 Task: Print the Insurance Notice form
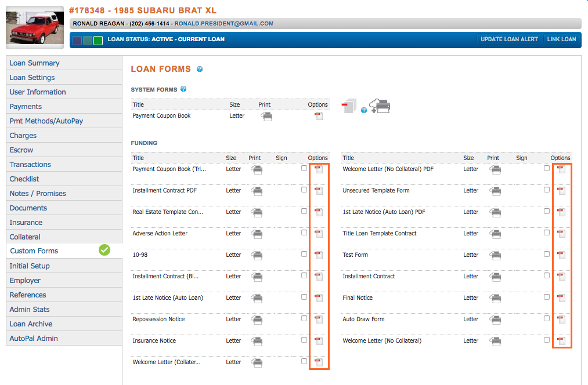coord(257,341)
